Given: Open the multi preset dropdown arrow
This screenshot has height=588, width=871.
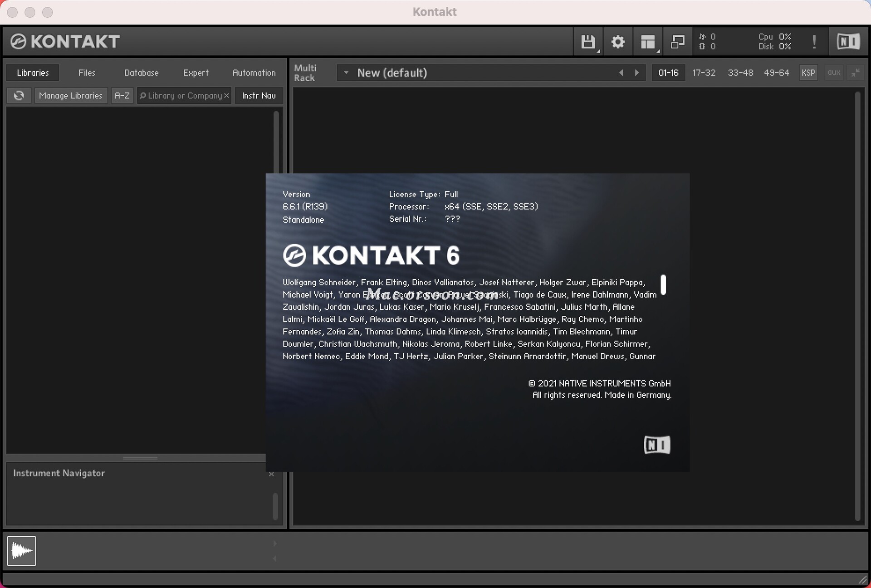Looking at the screenshot, I should (x=346, y=73).
